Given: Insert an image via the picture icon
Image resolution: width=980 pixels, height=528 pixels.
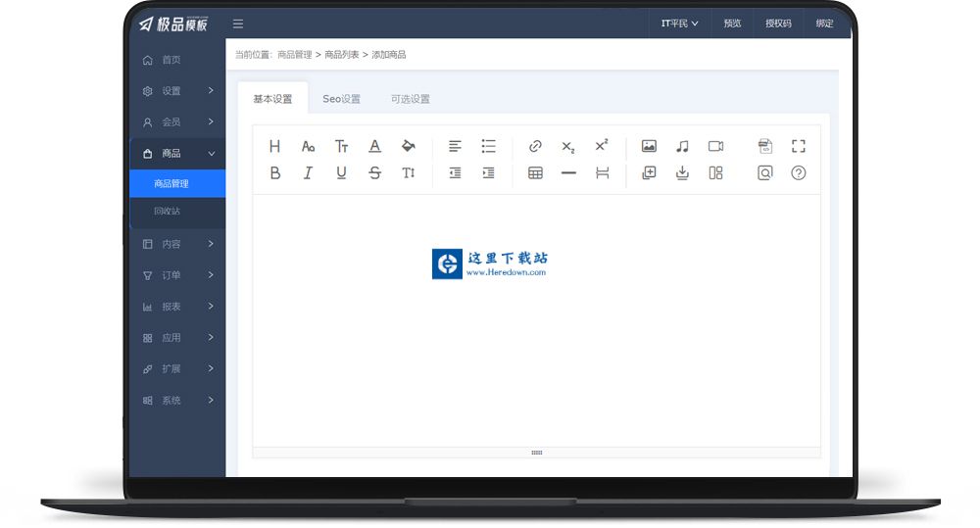Looking at the screenshot, I should [x=649, y=146].
